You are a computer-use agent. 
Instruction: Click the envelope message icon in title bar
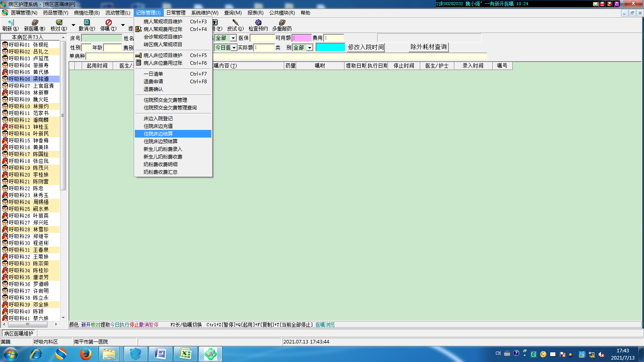(596, 4)
